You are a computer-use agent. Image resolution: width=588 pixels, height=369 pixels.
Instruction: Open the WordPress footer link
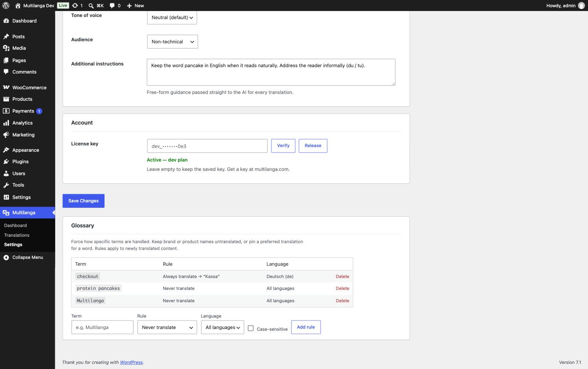pyautogui.click(x=131, y=362)
